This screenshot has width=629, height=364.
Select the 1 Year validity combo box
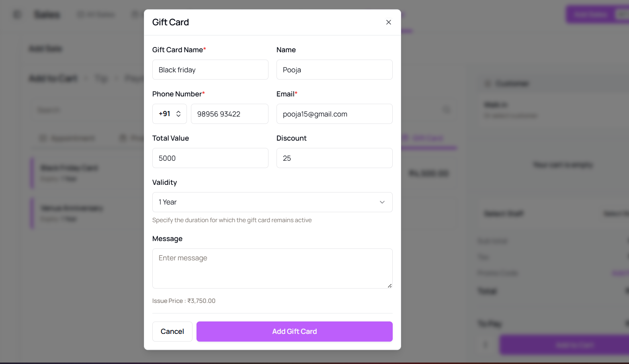272,202
